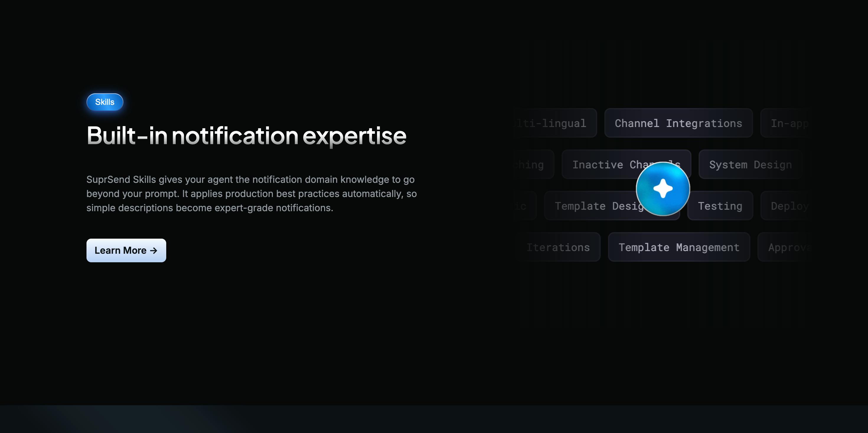Select the Channel Integrations chip
This screenshot has height=433, width=868.
tap(678, 123)
